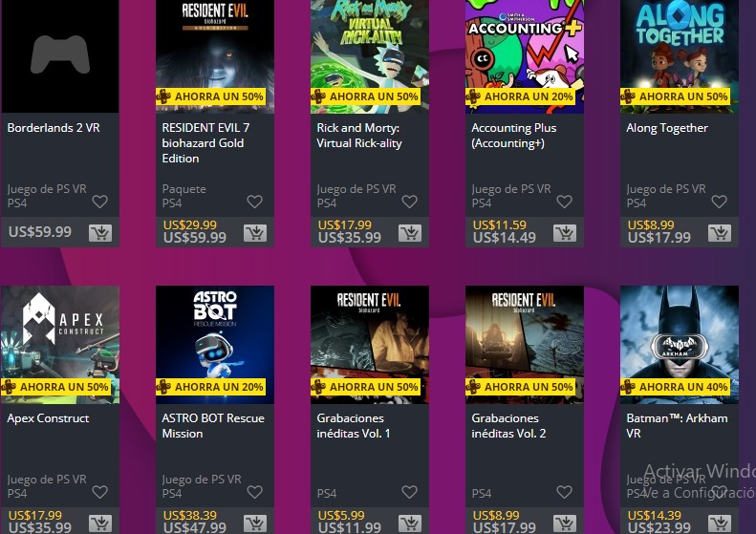
Task: Toggle wishlist heart for Apex Construct
Action: point(99,492)
